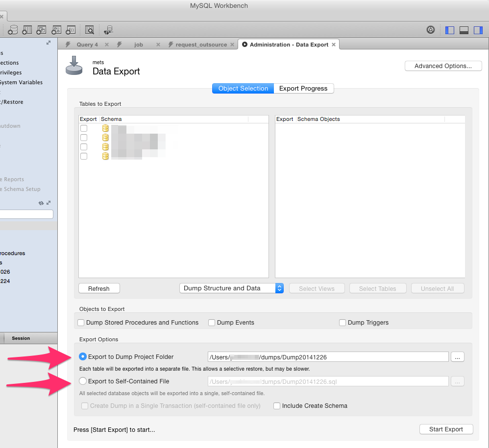Switch to the Query 4 tab
Viewport: 489px width, 448px height.
[x=87, y=45]
